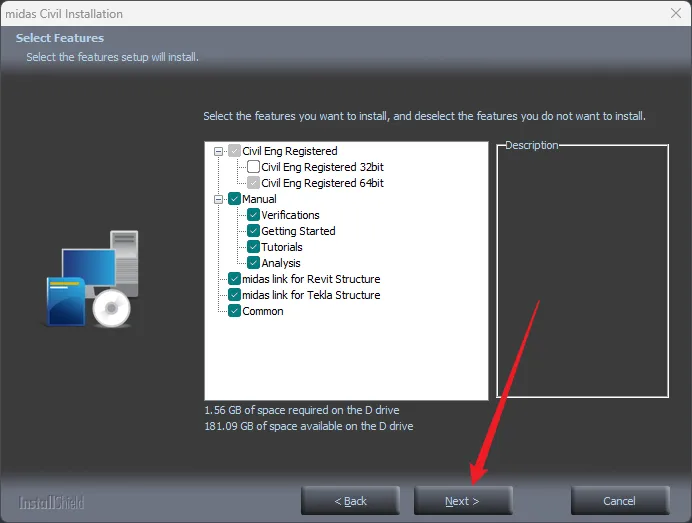Click the '1.56 GB of space required' text
This screenshot has height=523, width=692.
(x=302, y=410)
